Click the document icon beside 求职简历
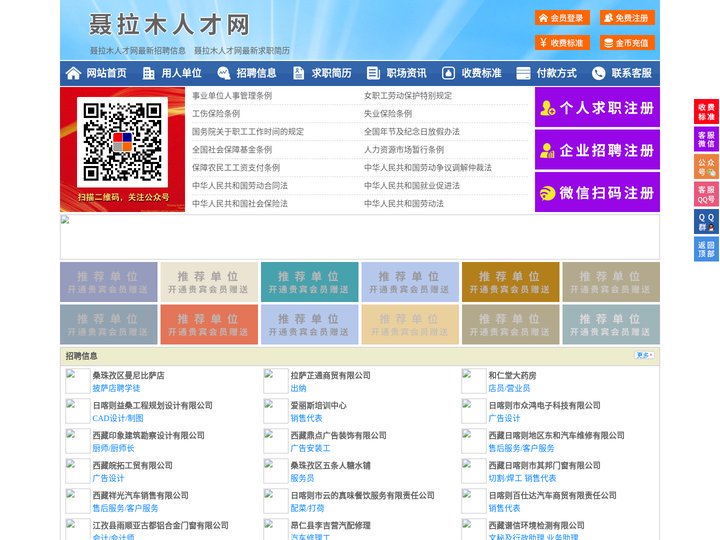This screenshot has height=540, width=720. (x=298, y=73)
